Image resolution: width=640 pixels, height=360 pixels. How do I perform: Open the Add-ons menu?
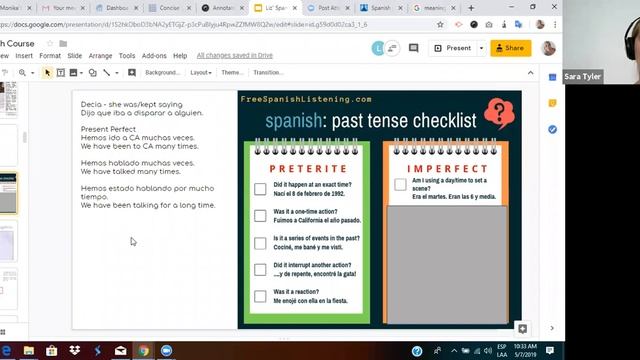point(154,56)
